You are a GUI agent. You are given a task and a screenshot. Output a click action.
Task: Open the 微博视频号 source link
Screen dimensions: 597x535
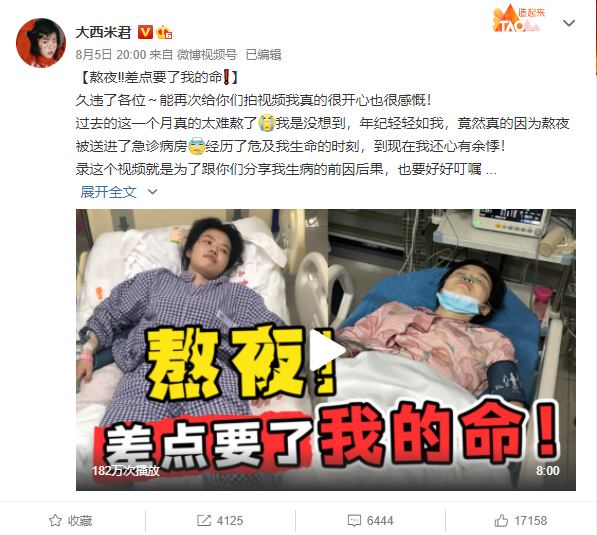[207, 55]
